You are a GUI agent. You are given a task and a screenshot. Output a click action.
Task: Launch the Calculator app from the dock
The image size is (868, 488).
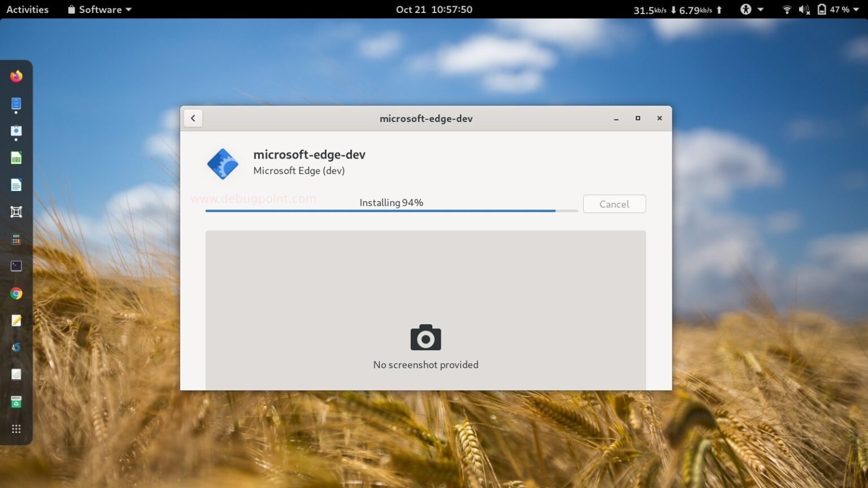click(x=16, y=239)
